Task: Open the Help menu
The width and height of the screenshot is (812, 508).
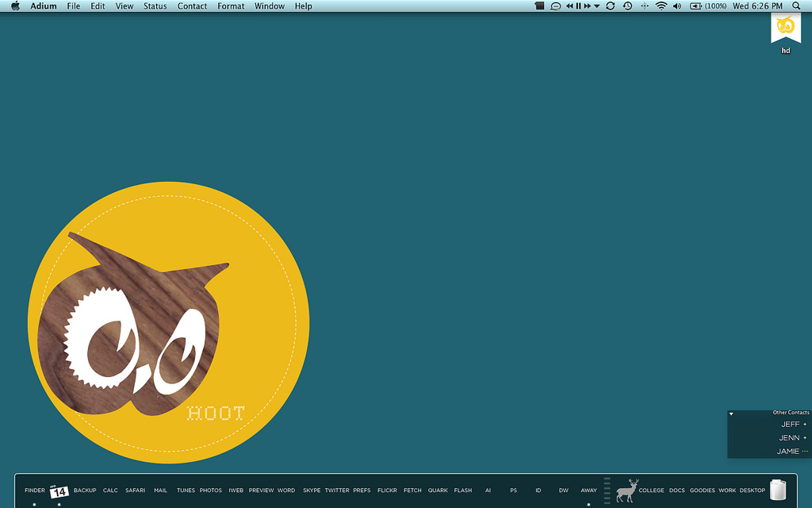Action: 304,6
